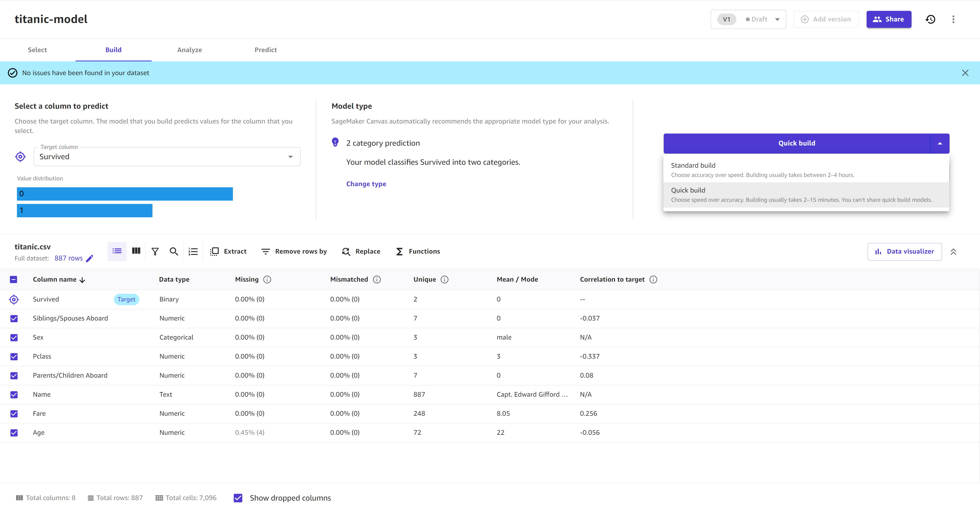Image resolution: width=980 pixels, height=513 pixels.
Task: Disable the Age column checkbox
Action: click(14, 433)
